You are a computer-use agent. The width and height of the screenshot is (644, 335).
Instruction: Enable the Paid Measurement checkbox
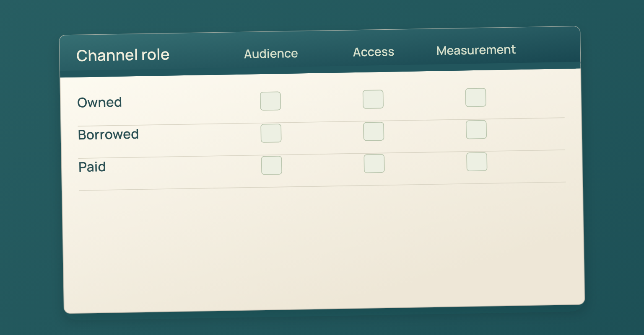point(477,162)
